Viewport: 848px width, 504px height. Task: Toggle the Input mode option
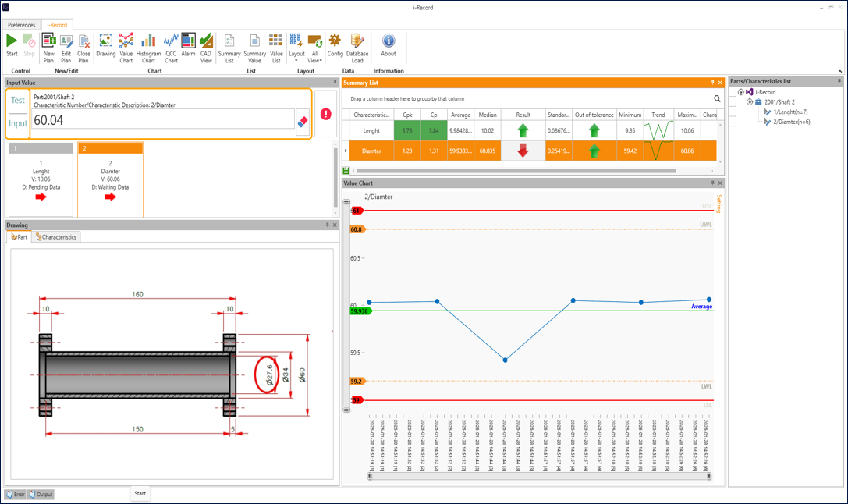coord(18,123)
